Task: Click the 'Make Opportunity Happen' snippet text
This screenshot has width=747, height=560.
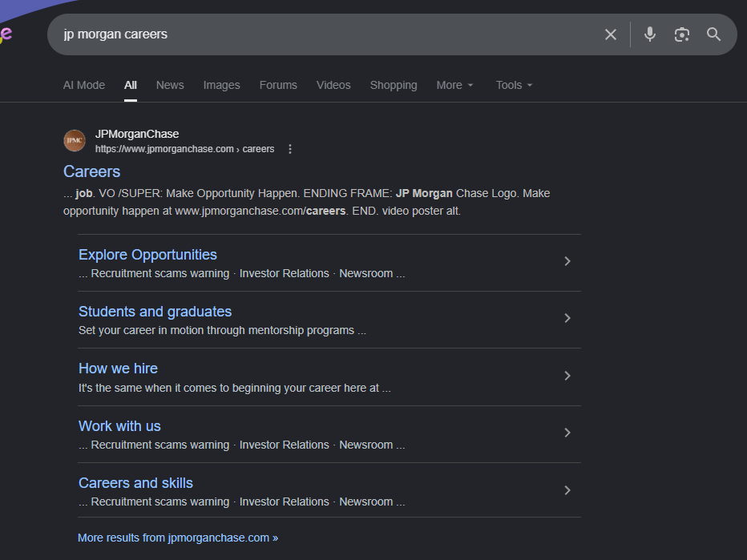Action: (232, 193)
